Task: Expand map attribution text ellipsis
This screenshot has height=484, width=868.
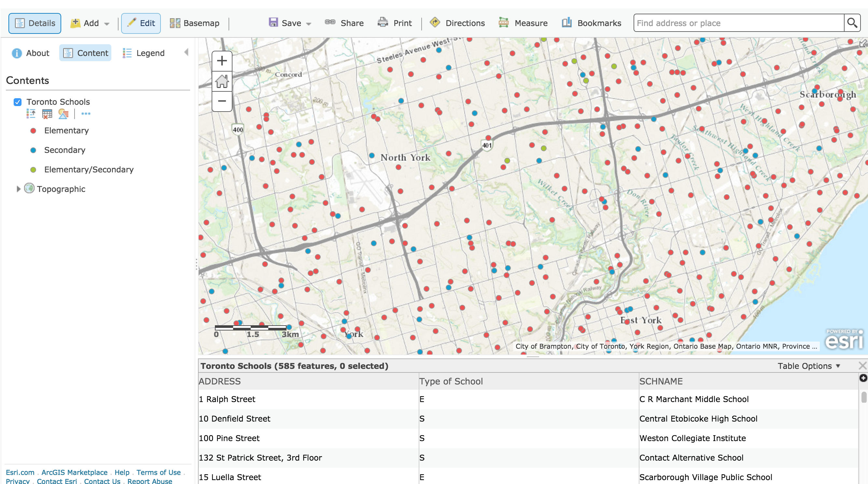Action: pyautogui.click(x=814, y=346)
